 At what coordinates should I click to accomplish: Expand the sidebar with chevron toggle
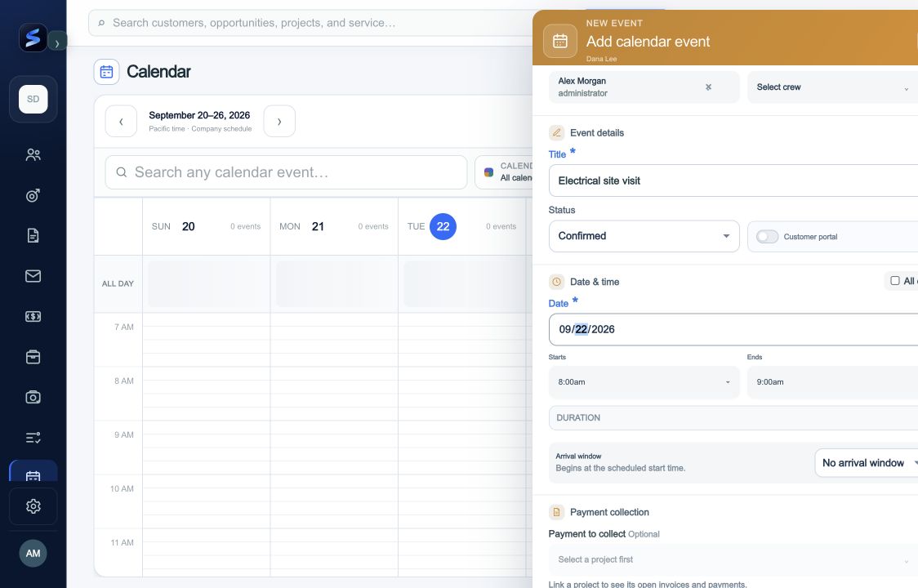point(57,42)
